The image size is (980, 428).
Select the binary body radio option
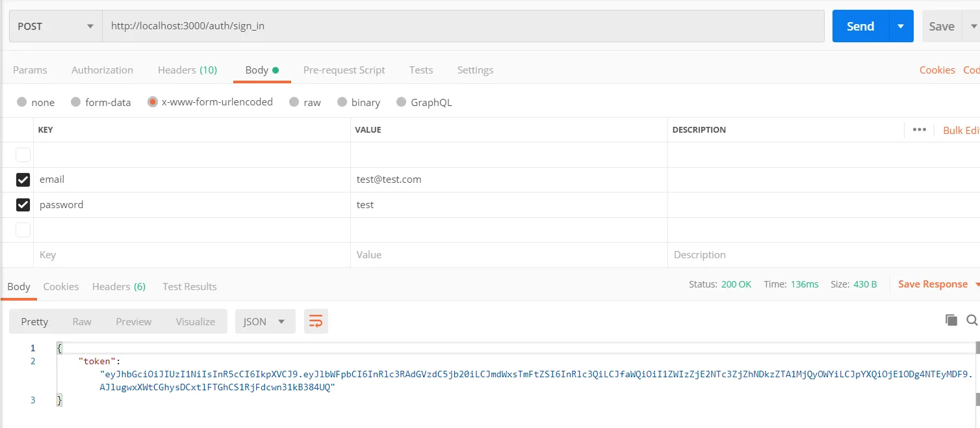342,102
